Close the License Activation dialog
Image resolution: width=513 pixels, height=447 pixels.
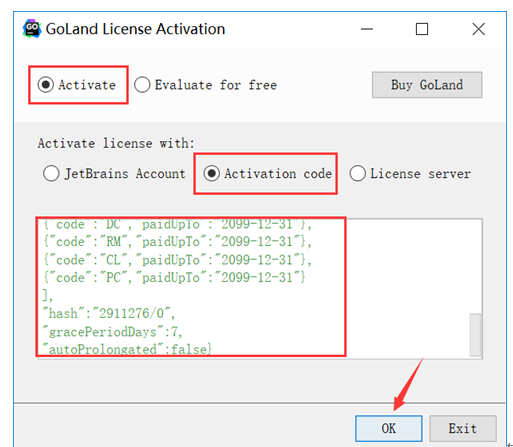(x=479, y=29)
